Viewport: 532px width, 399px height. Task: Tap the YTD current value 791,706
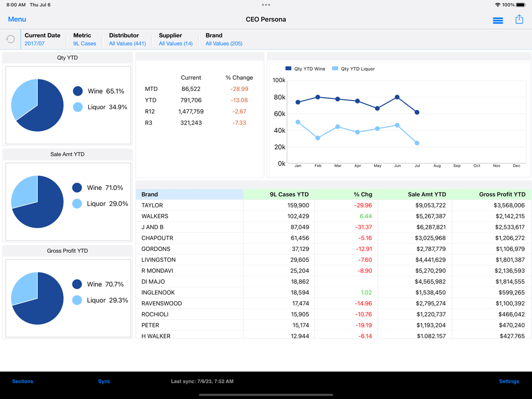pyautogui.click(x=191, y=100)
